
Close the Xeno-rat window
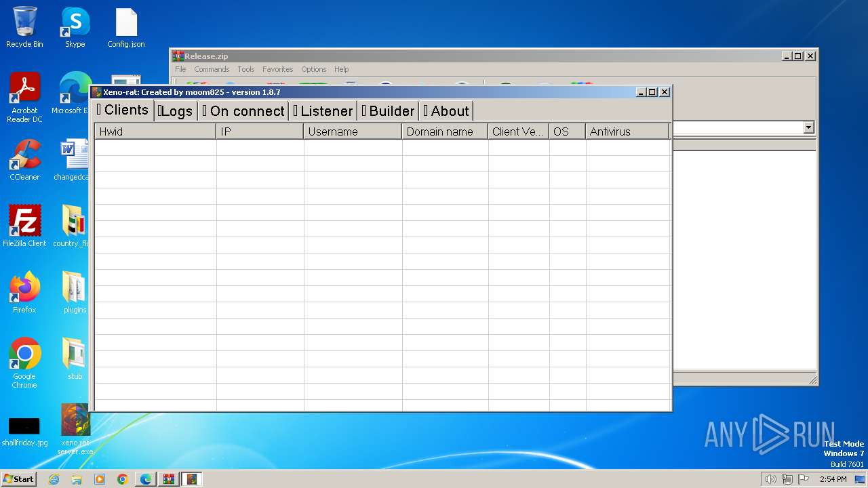click(665, 92)
